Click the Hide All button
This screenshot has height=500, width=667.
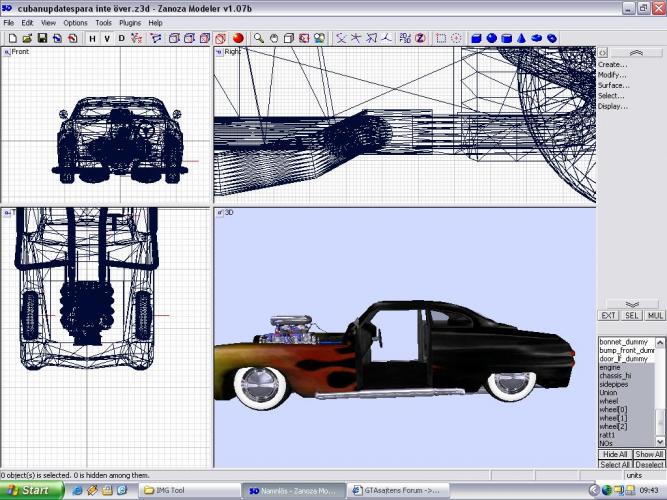point(614,454)
